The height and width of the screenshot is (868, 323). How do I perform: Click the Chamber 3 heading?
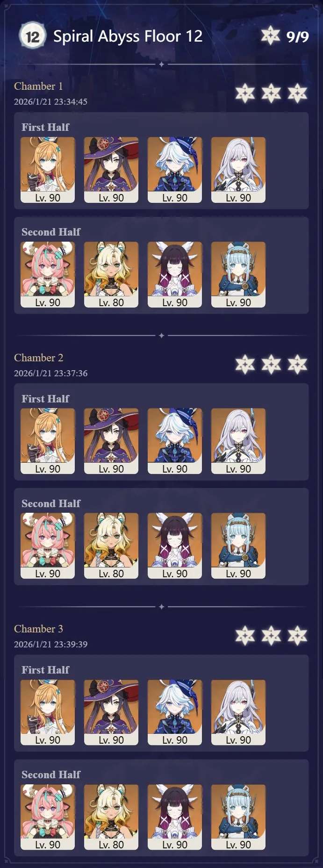(x=38, y=629)
